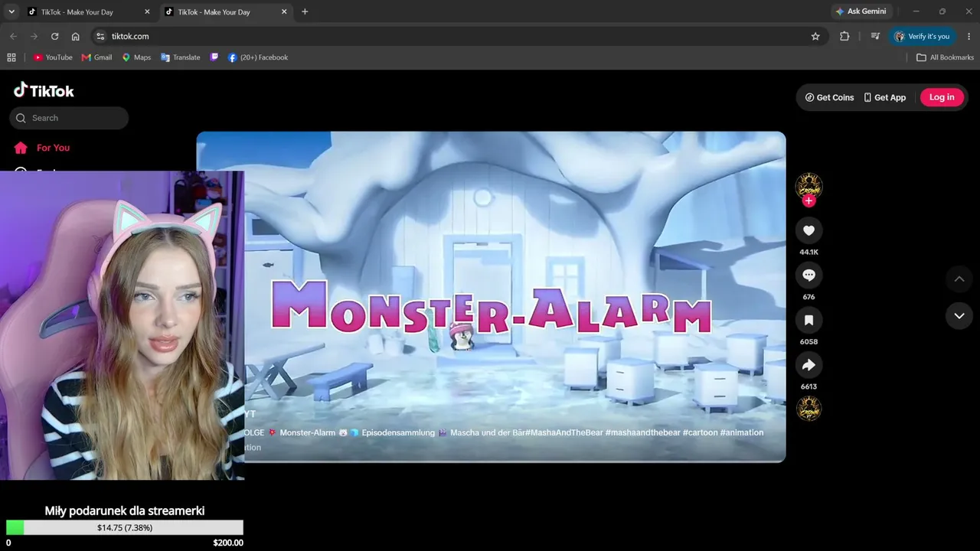
Task: Like the Monster-Alarm video with the heart
Action: click(x=808, y=230)
